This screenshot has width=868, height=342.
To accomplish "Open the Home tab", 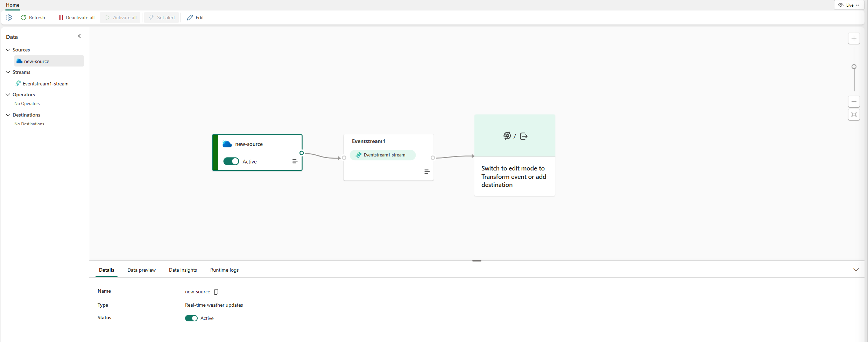I will (x=13, y=5).
